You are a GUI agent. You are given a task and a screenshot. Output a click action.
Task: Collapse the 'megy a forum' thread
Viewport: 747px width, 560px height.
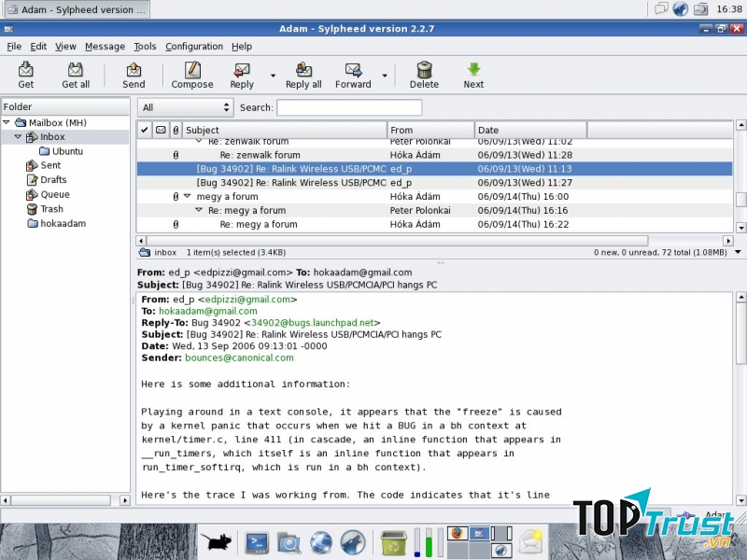(x=188, y=196)
